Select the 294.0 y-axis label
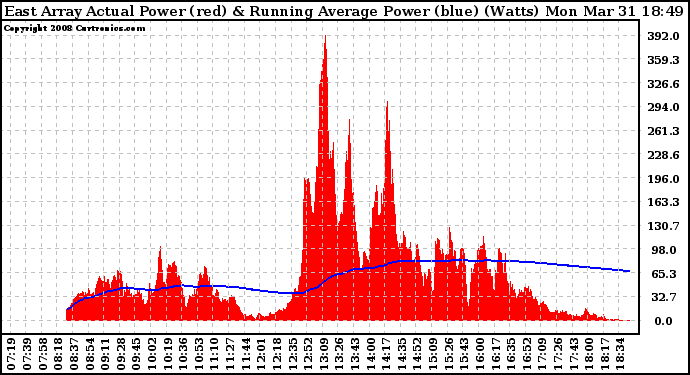Viewport: 690px width, 375px height. coord(663,107)
